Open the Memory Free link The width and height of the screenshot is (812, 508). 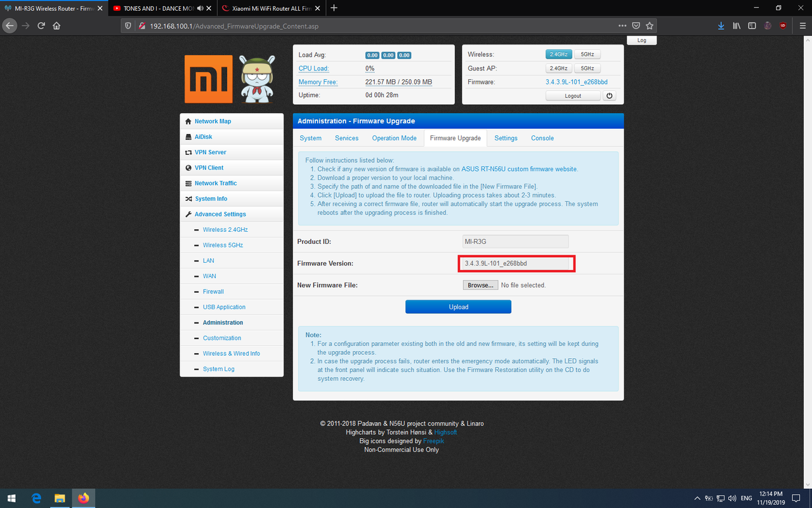tap(318, 82)
